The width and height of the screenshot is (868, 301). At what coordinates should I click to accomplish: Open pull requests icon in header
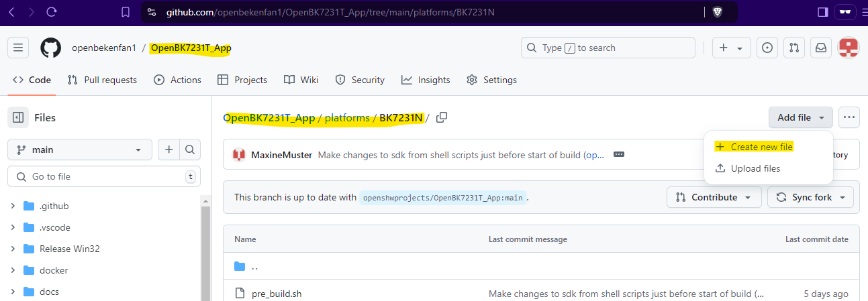[794, 48]
